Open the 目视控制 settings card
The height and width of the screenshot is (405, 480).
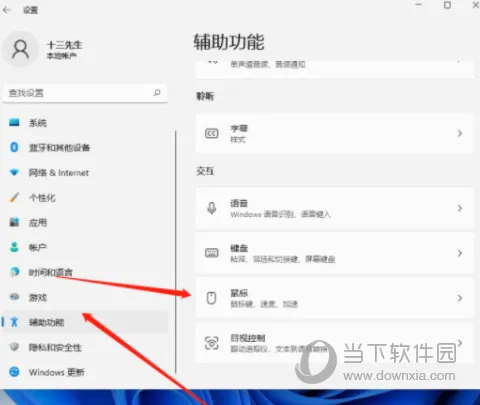[334, 343]
